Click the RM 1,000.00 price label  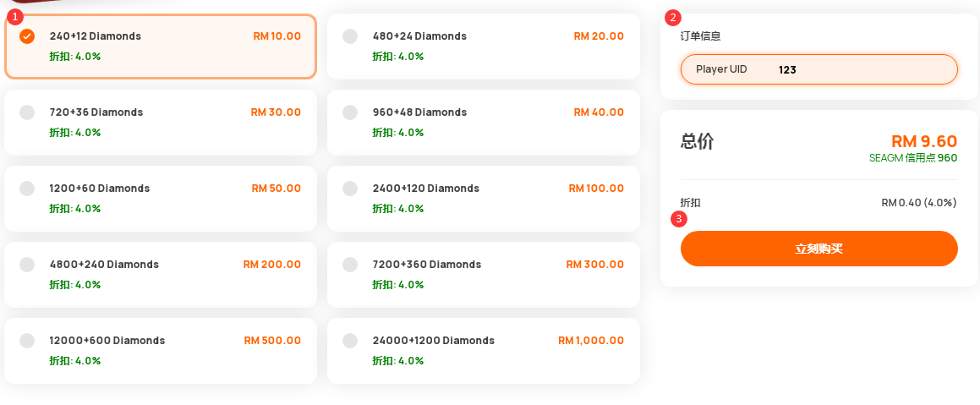coord(591,341)
